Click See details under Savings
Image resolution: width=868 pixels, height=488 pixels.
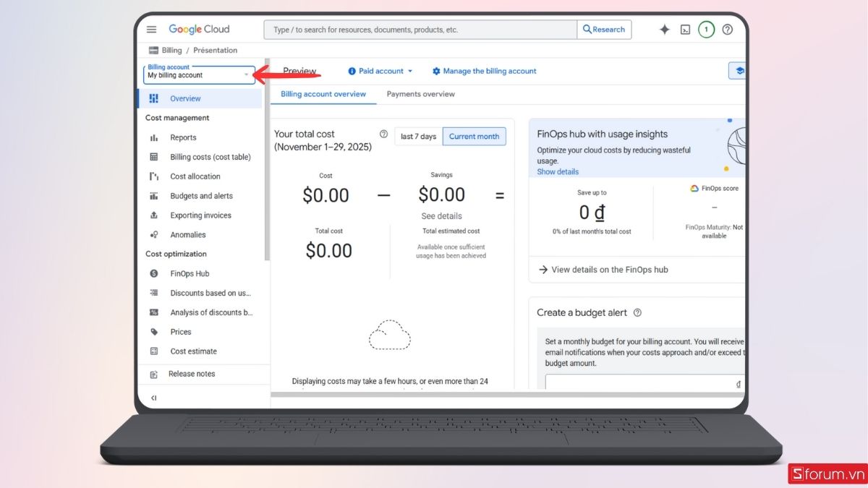441,216
